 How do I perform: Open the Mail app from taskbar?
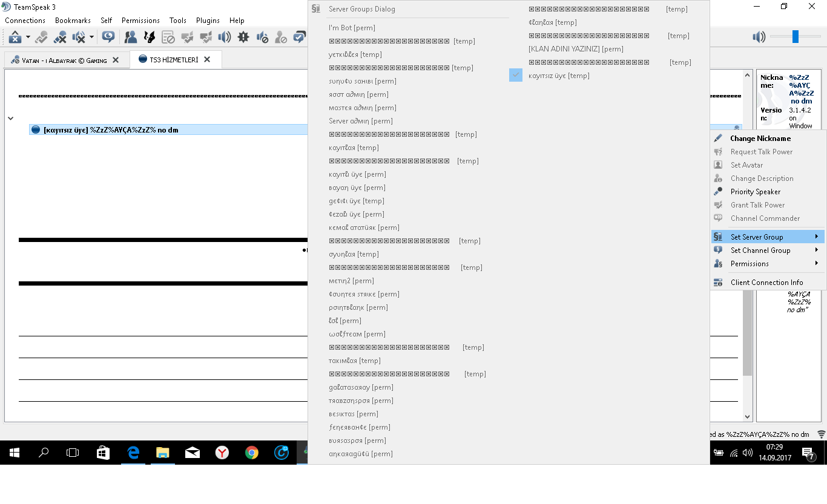pyautogui.click(x=193, y=453)
